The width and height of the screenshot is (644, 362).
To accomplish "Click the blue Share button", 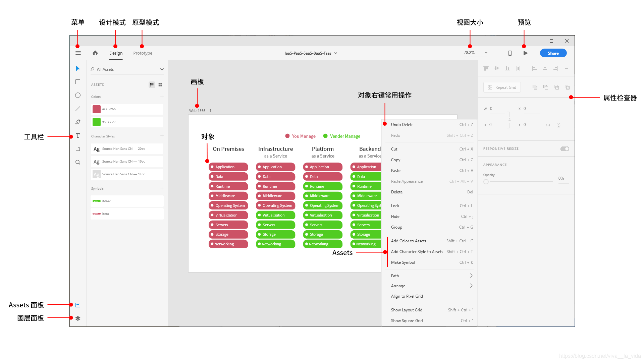I will pyautogui.click(x=553, y=53).
